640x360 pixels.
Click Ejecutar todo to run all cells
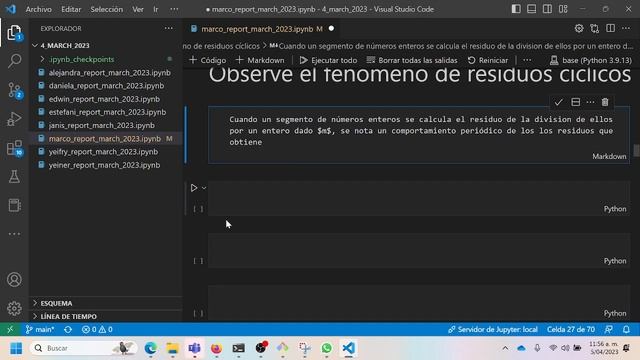(x=328, y=60)
